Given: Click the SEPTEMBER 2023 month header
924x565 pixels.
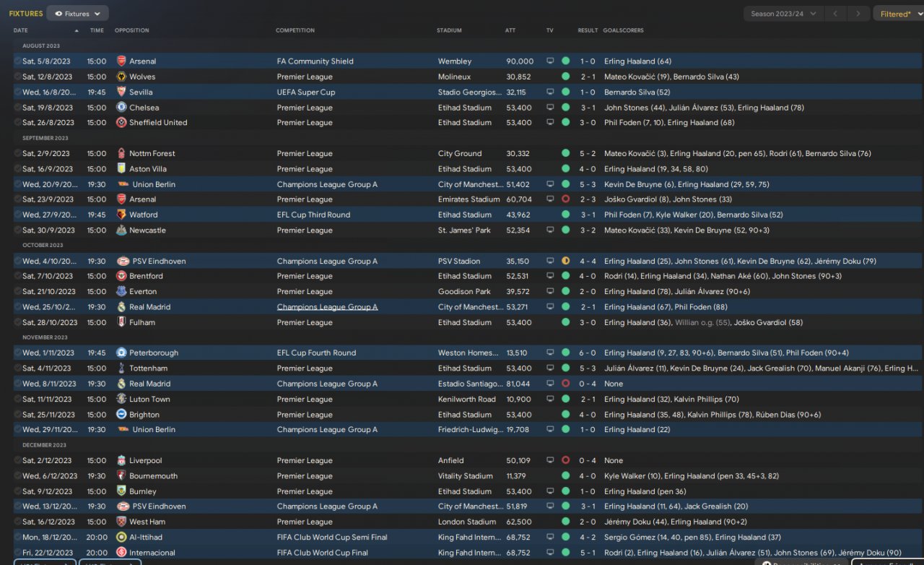Looking at the screenshot, I should pos(45,138).
